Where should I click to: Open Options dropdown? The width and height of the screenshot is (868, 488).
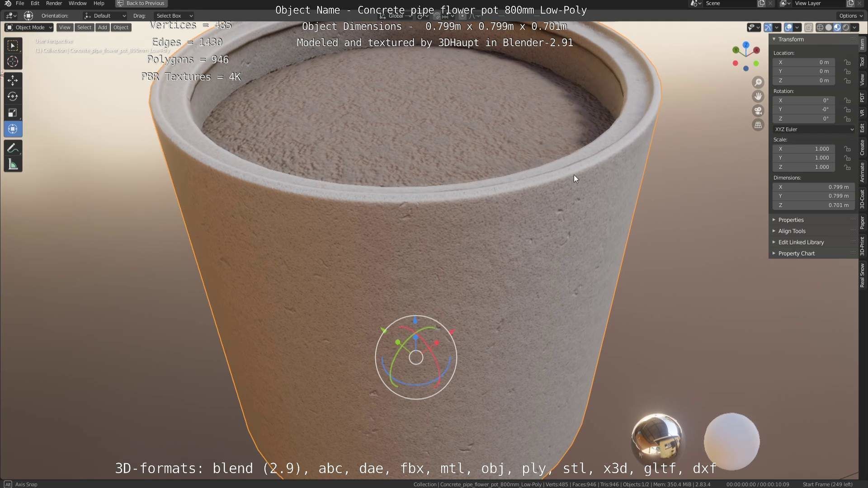point(851,16)
